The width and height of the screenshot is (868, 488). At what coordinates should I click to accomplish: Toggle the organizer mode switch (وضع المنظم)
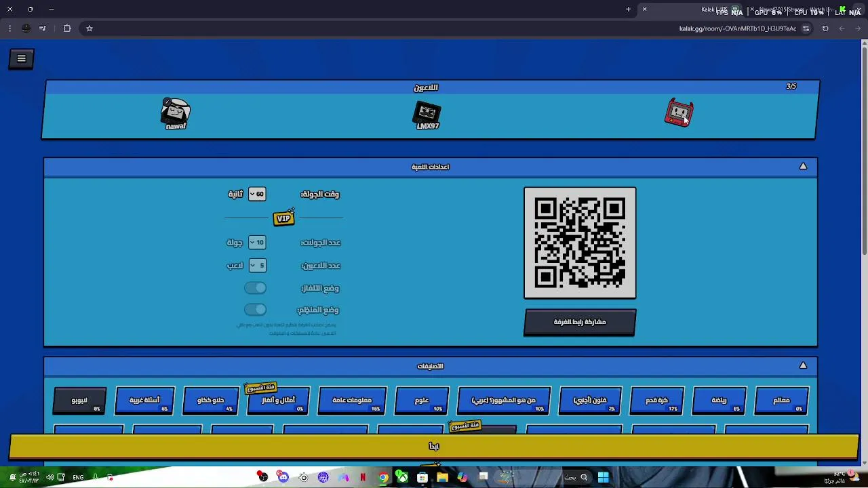pos(256,310)
